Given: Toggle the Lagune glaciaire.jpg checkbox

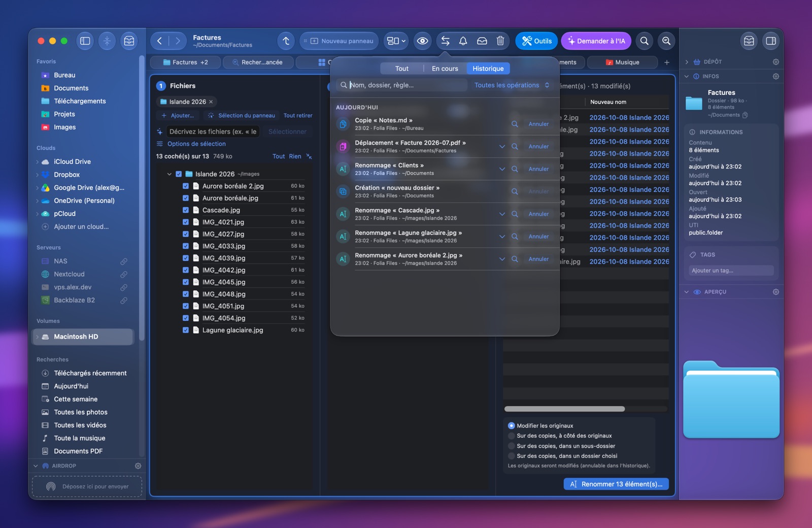Looking at the screenshot, I should click(x=186, y=330).
